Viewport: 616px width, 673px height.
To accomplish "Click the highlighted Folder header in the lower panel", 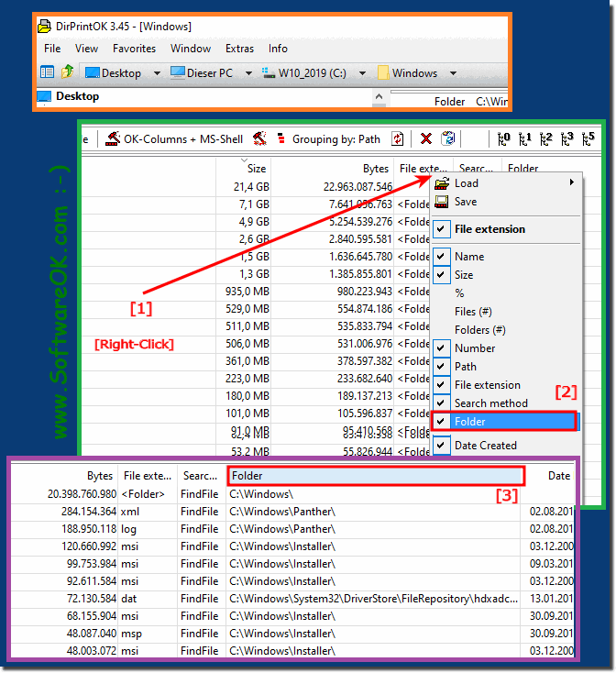I will 376,476.
